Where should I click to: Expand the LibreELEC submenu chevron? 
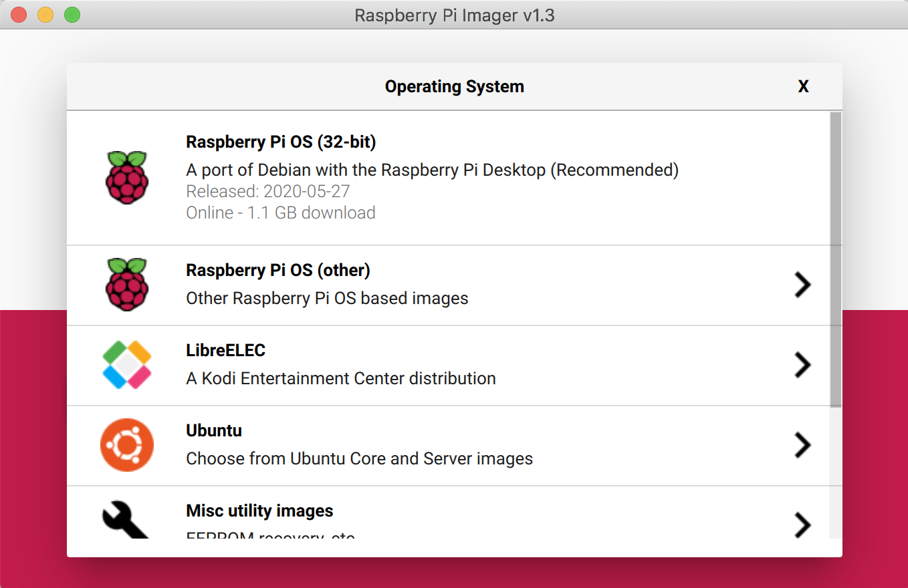(803, 365)
